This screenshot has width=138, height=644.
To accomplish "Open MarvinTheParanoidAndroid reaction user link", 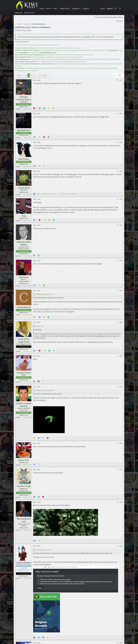I will click(x=69, y=194).
